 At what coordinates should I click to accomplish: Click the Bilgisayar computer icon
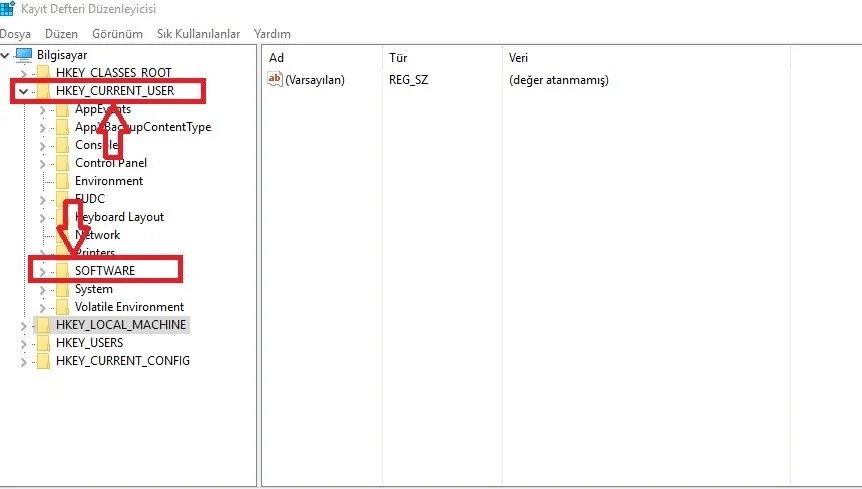coord(24,54)
